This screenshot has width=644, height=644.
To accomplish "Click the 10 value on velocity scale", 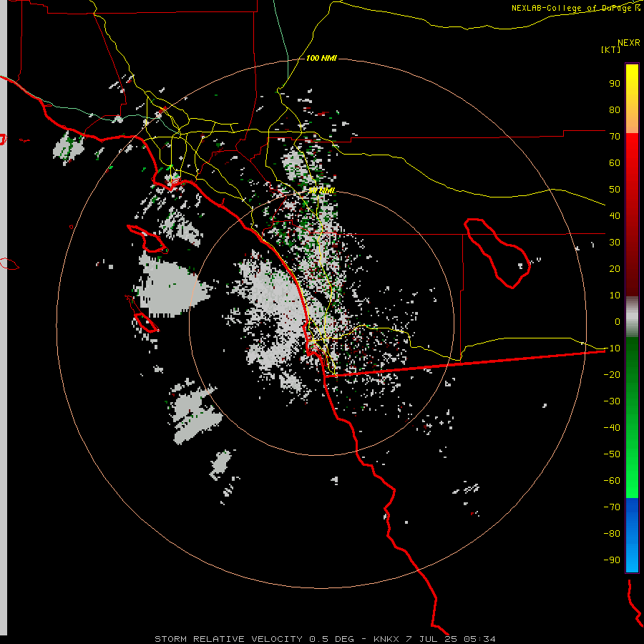I will (x=615, y=296).
